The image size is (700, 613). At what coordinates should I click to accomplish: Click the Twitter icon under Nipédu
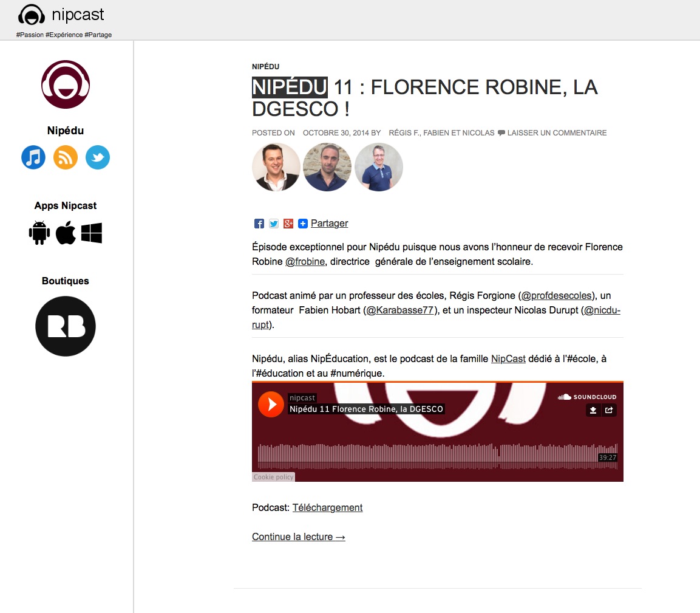coord(98,157)
